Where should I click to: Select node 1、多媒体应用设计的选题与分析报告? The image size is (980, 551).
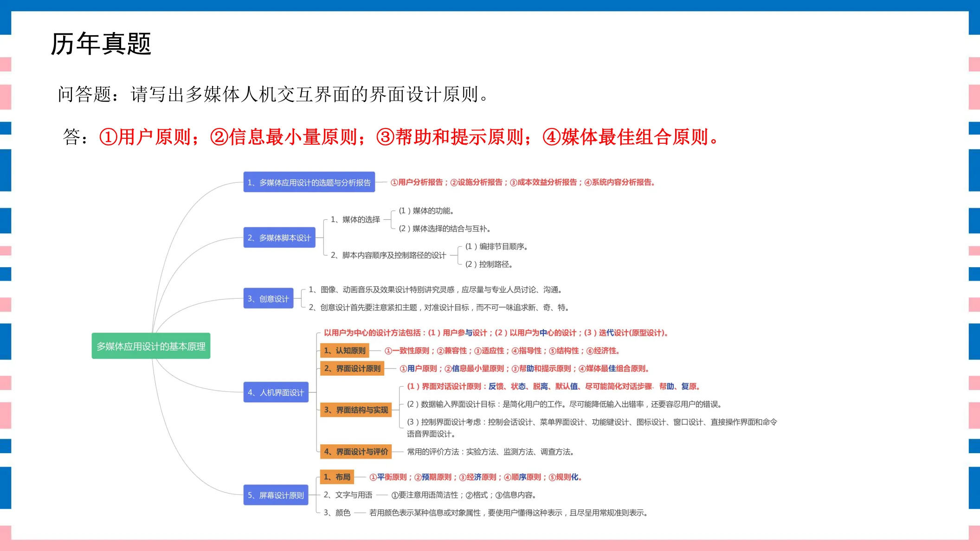pos(309,182)
